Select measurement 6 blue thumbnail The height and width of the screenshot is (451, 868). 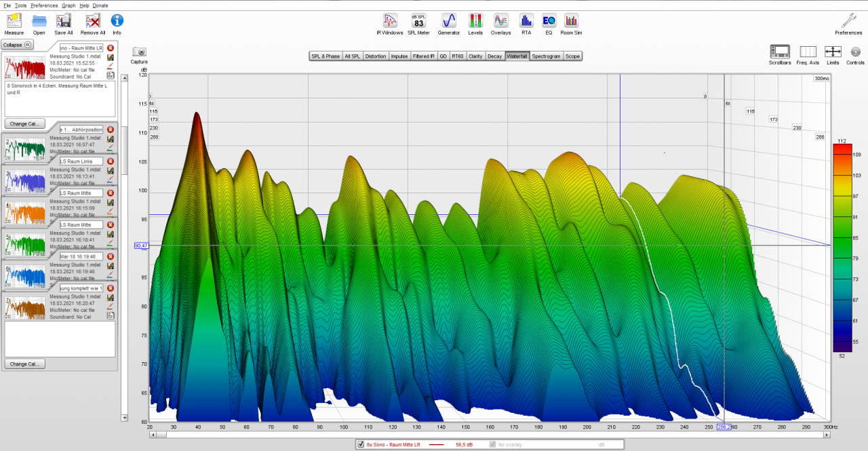25,276
